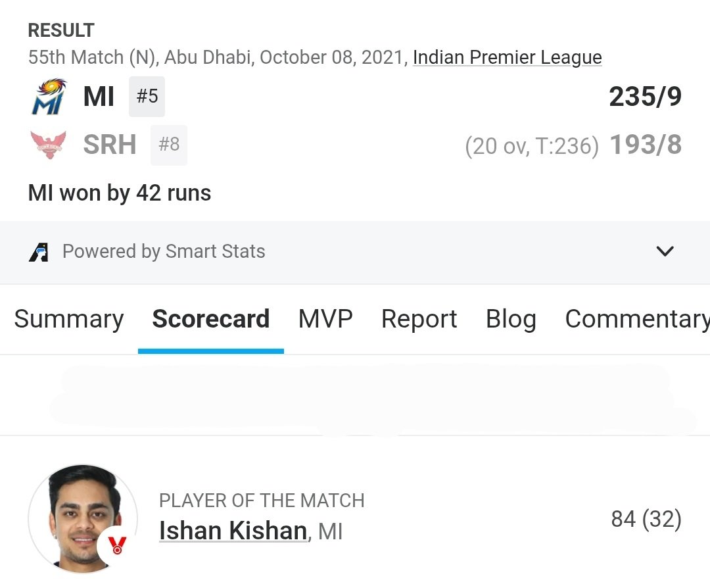This screenshot has width=710, height=588.
Task: Click the Mumbai Indians team logo
Action: coord(49,97)
